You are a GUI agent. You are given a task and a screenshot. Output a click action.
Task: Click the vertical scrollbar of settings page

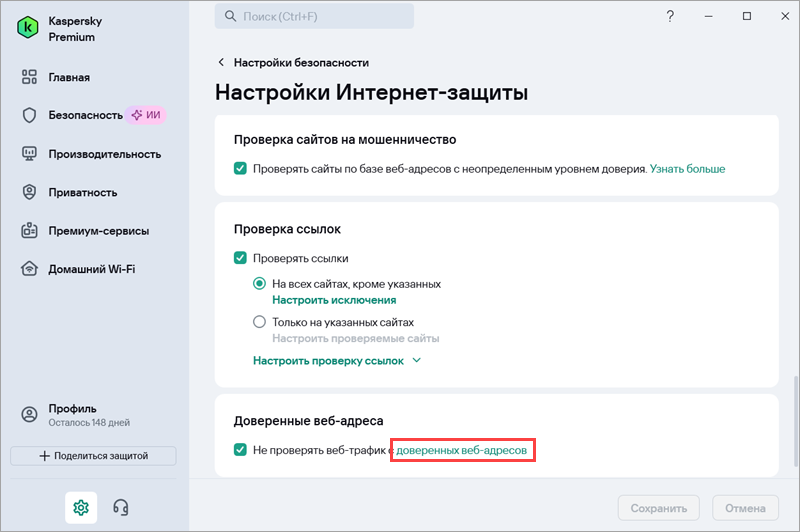tap(795, 421)
